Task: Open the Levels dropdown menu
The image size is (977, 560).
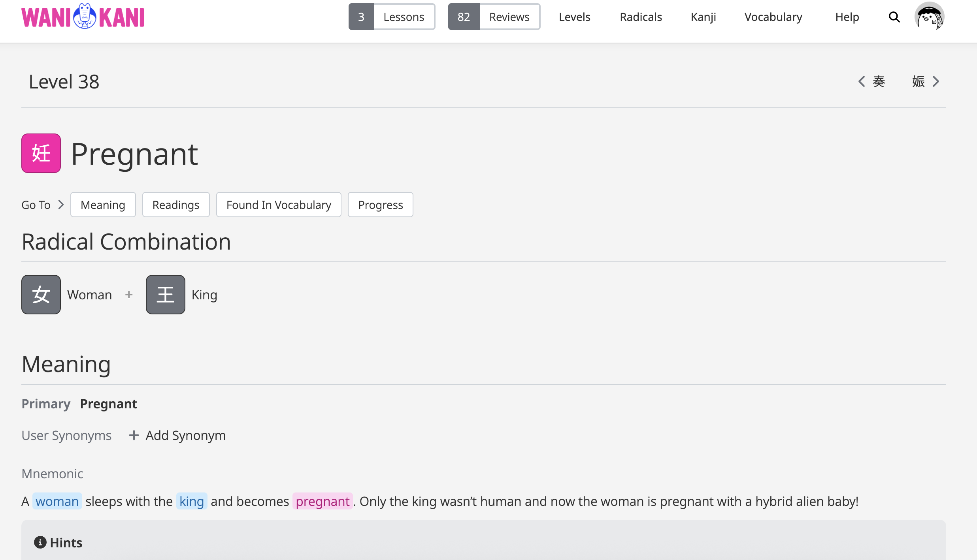Action: pos(574,17)
